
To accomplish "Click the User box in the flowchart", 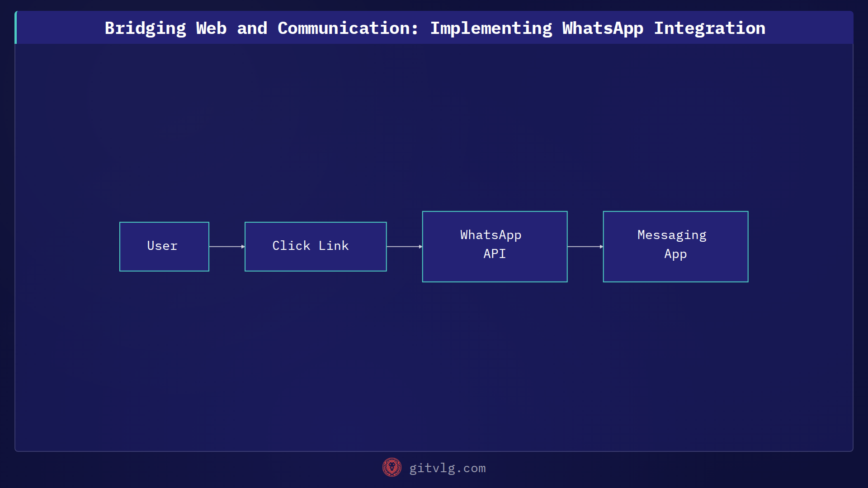I will point(164,246).
